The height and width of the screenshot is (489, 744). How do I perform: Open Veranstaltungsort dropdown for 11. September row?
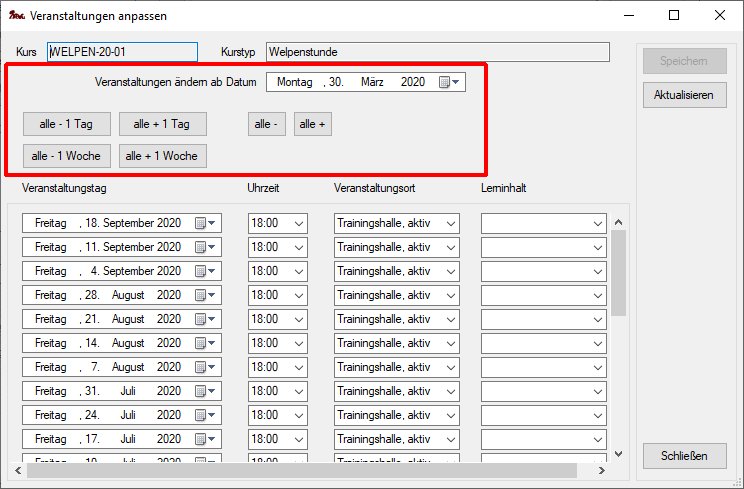coord(450,247)
